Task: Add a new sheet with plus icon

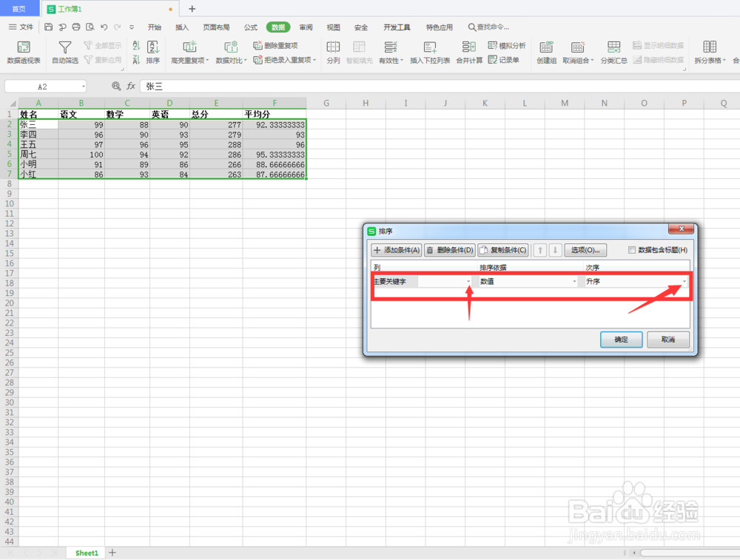Action: 112,553
